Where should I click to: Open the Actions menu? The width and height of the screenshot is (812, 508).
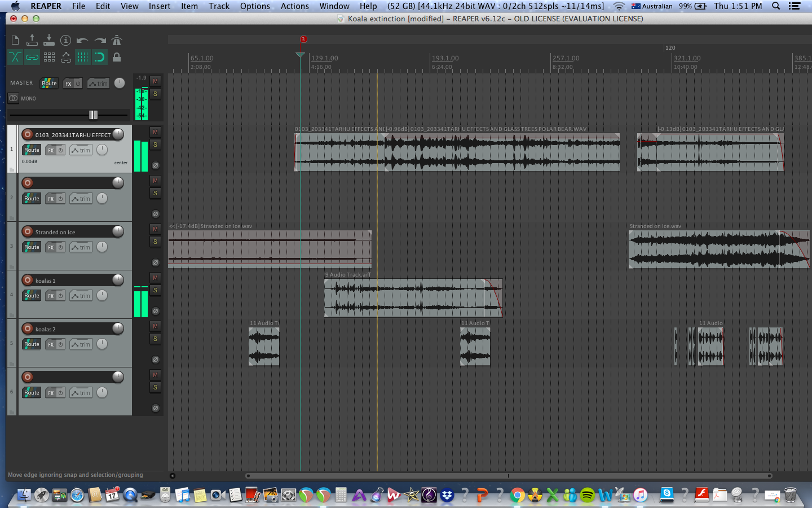click(x=294, y=6)
